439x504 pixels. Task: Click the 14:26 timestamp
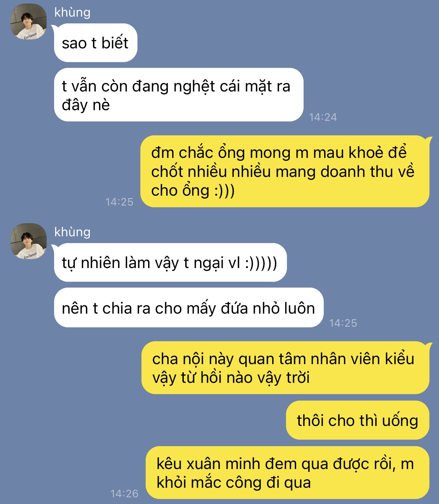pyautogui.click(x=124, y=493)
